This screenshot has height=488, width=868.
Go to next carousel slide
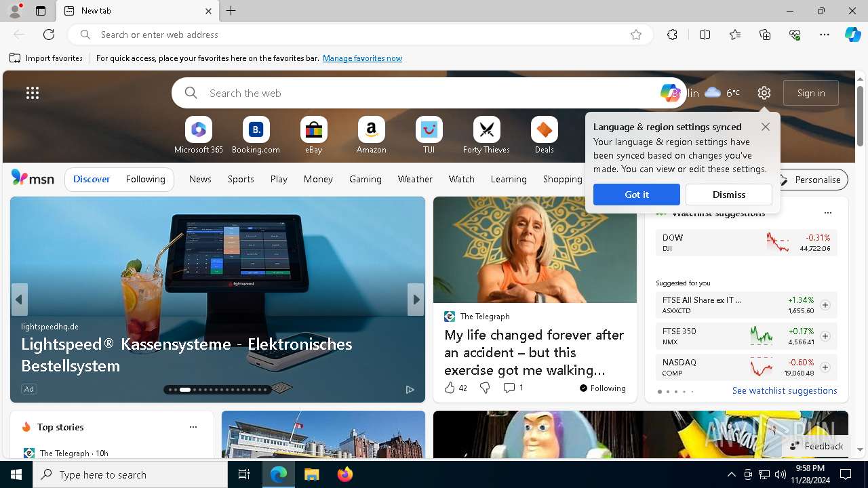click(416, 300)
